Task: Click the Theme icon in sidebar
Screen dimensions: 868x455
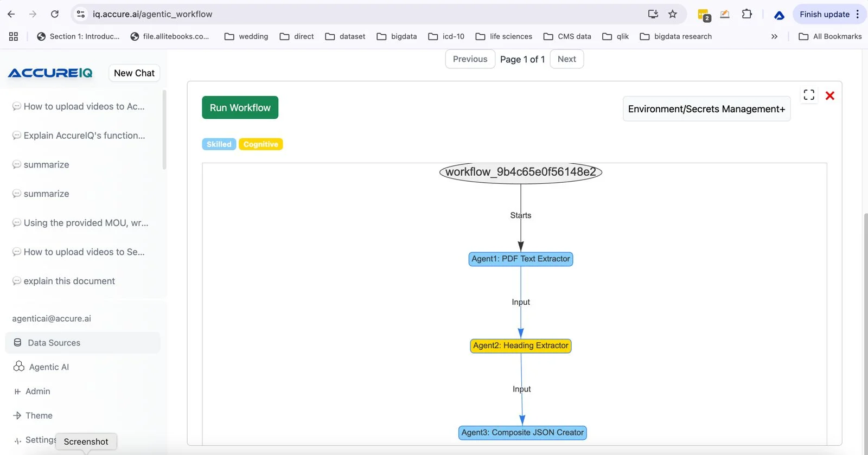Action: pos(17,416)
